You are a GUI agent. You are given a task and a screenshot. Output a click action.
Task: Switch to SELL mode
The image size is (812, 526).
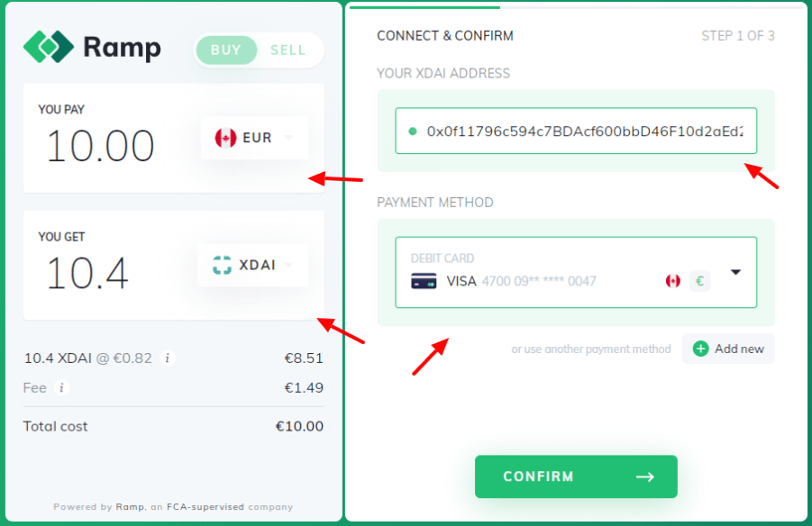point(287,50)
